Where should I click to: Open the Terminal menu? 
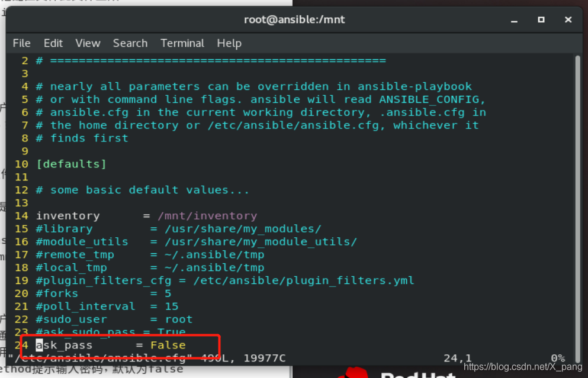182,43
